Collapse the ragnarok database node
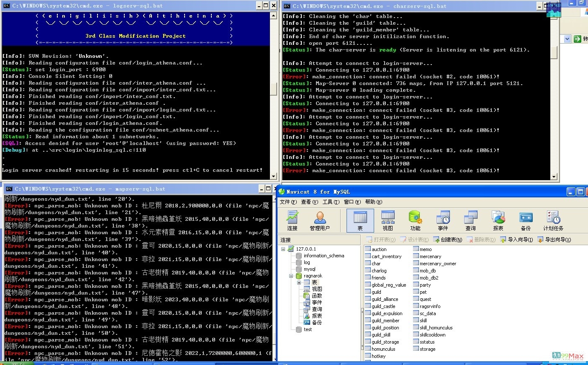Screen dimensions: 588x365 click(x=291, y=276)
